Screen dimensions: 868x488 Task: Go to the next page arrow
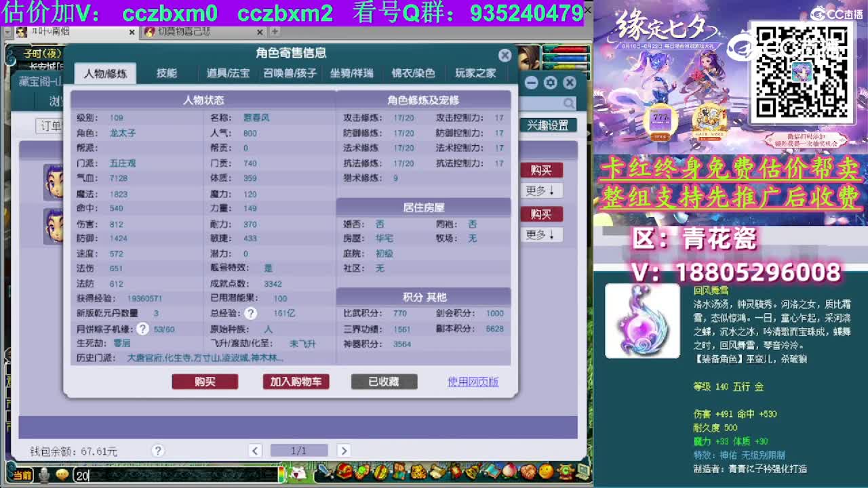344,451
